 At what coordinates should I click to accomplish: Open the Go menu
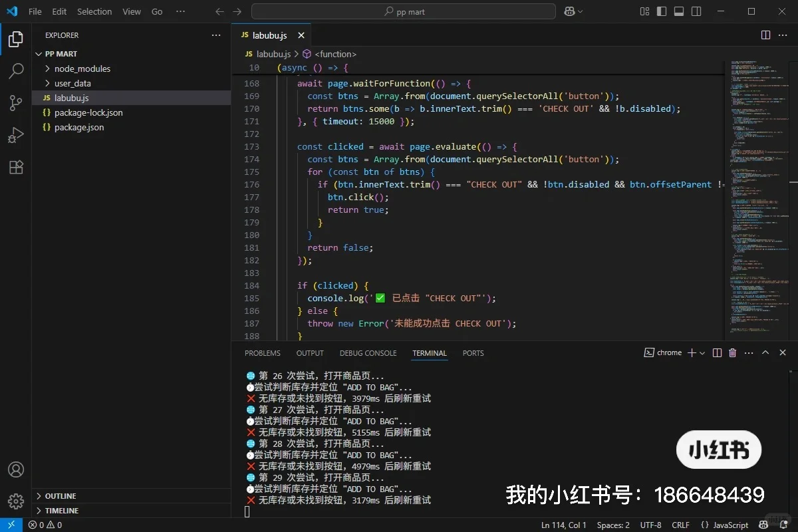[157, 11]
